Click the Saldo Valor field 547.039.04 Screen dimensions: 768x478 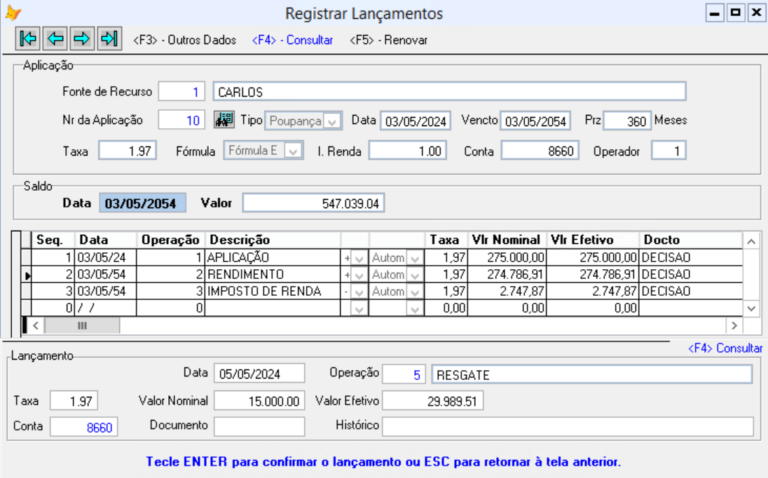click(313, 203)
